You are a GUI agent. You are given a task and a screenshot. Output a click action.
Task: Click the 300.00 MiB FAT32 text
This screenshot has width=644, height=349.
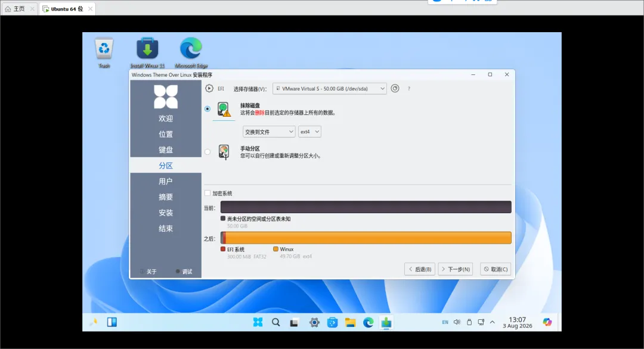click(x=246, y=257)
